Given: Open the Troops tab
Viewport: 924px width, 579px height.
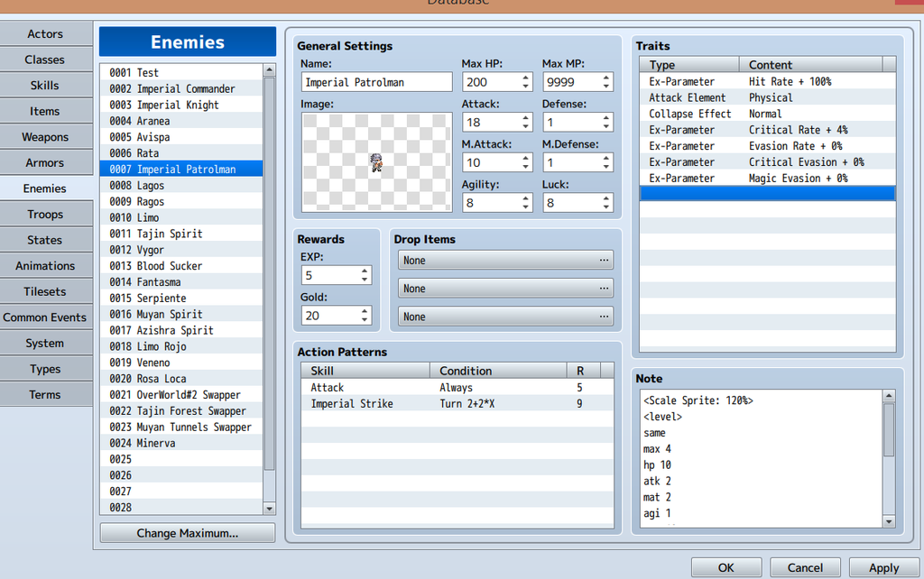Looking at the screenshot, I should pyautogui.click(x=45, y=215).
